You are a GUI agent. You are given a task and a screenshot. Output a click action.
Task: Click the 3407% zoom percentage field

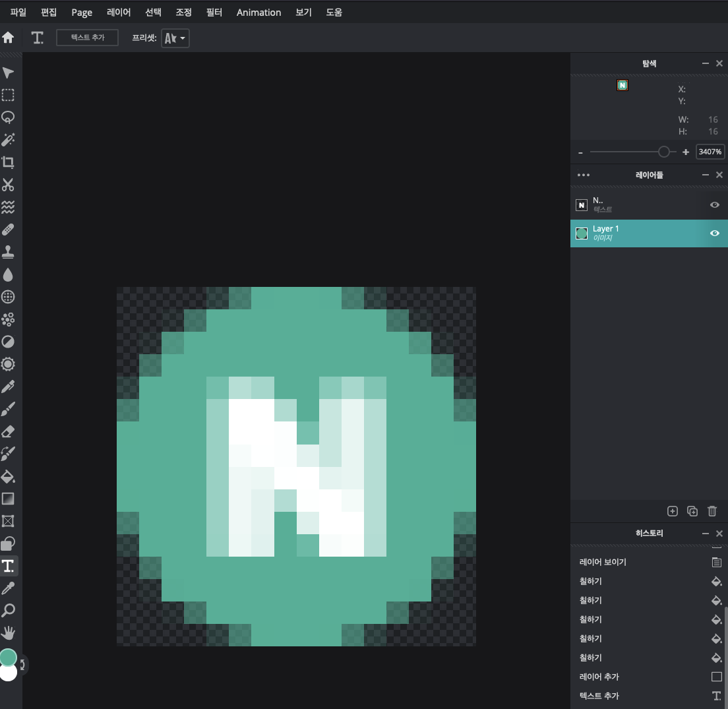(710, 152)
